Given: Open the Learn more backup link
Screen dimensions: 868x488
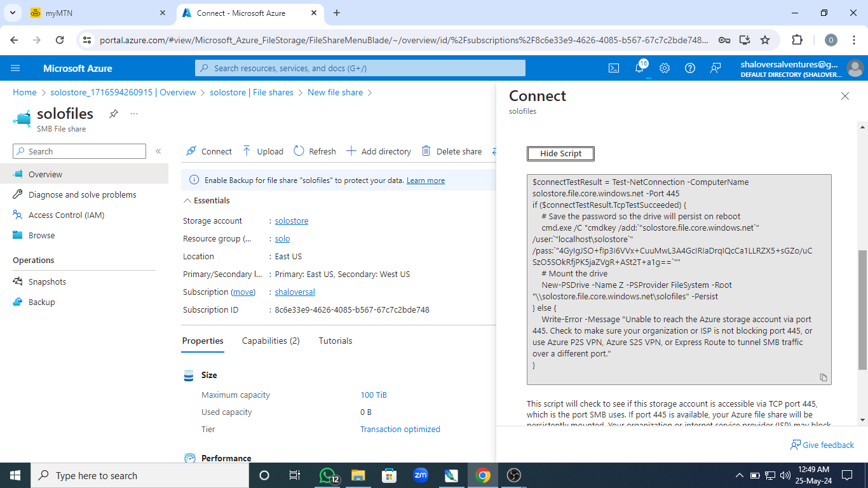Looking at the screenshot, I should point(426,180).
